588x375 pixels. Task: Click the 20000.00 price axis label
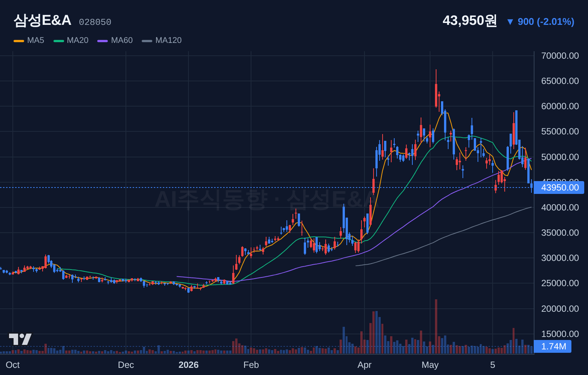tap(560, 309)
